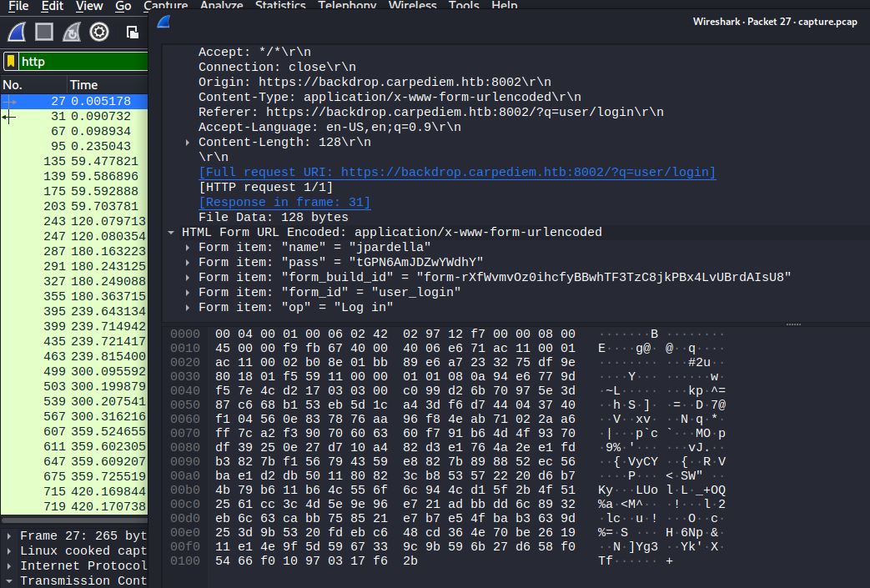Open the View menu
870x588 pixels.
point(89,6)
